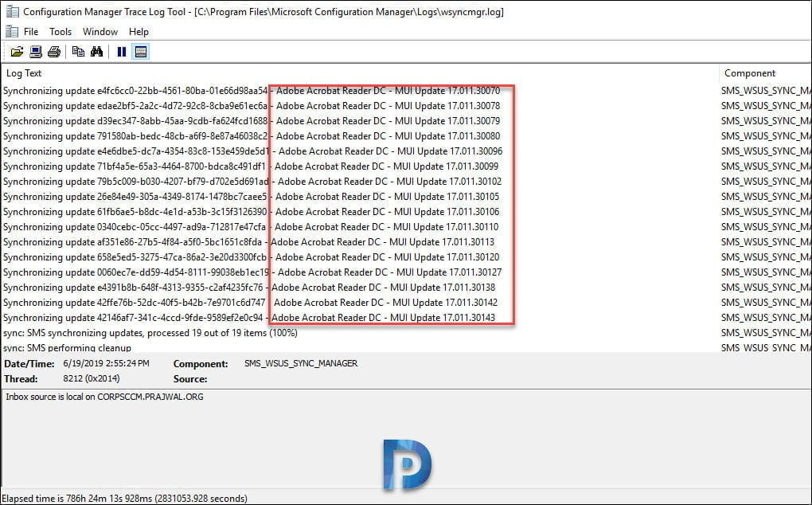The image size is (812, 505).
Task: Click the Log Text column header
Action: [360, 73]
